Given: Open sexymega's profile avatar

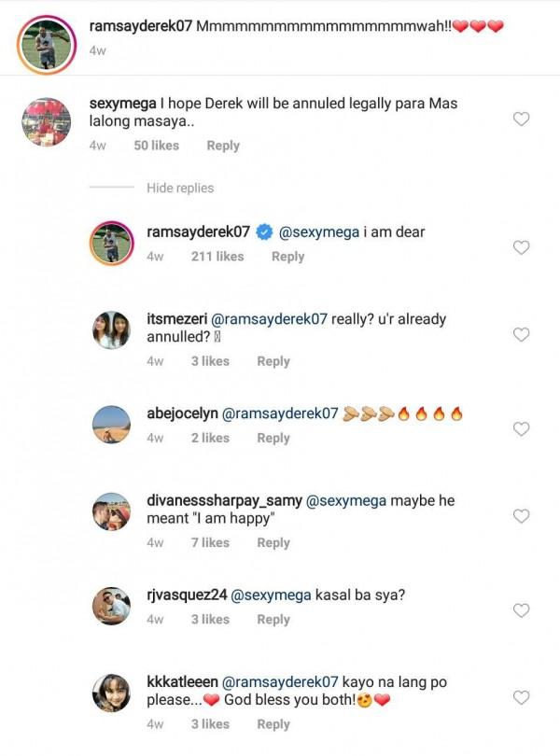Looking at the screenshot, I should click(x=46, y=121).
